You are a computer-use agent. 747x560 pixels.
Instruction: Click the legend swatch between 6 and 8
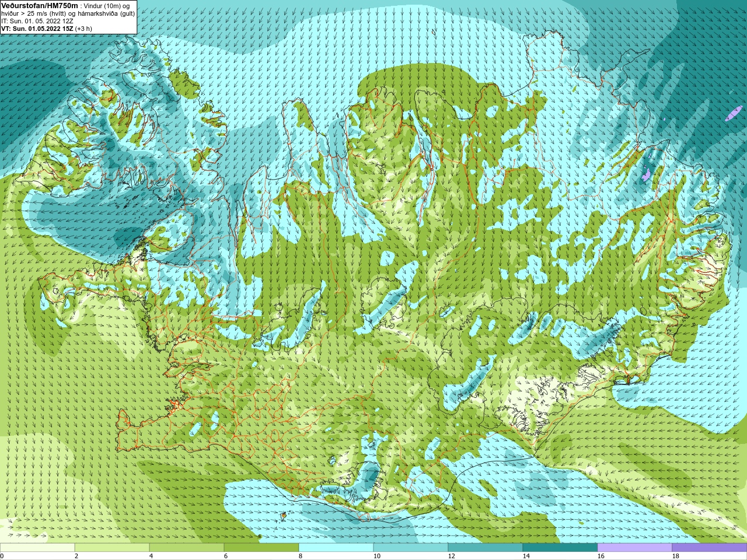point(261,548)
